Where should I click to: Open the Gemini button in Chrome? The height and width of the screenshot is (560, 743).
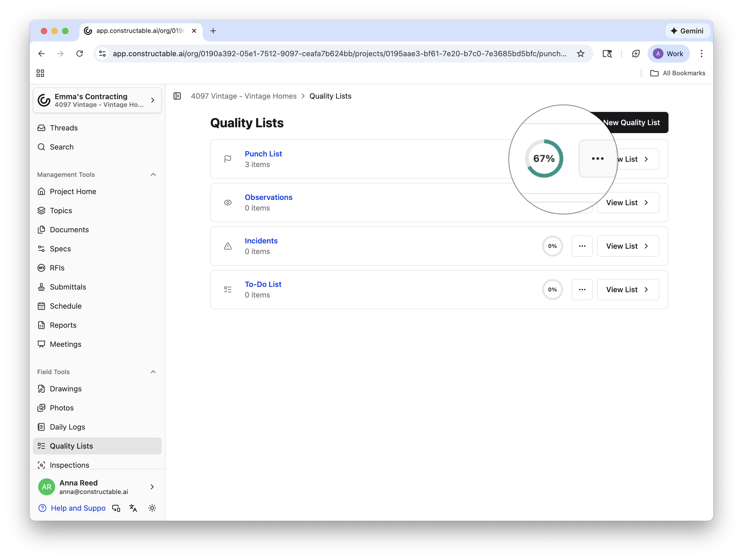pyautogui.click(x=687, y=31)
